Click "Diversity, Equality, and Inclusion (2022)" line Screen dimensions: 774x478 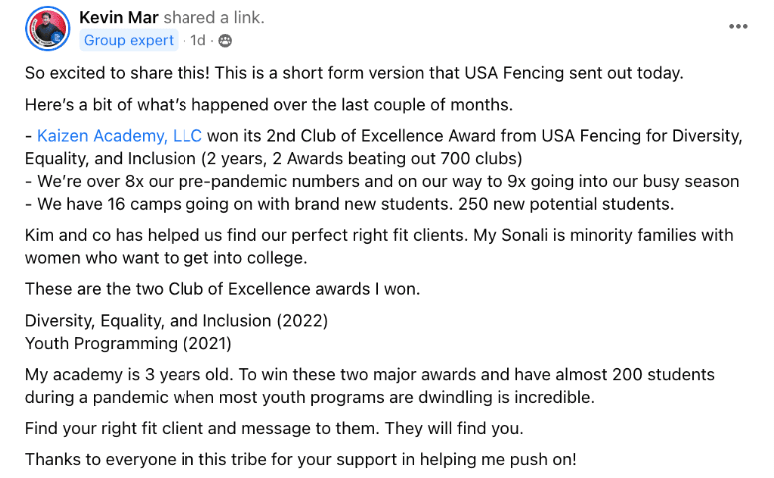(176, 321)
